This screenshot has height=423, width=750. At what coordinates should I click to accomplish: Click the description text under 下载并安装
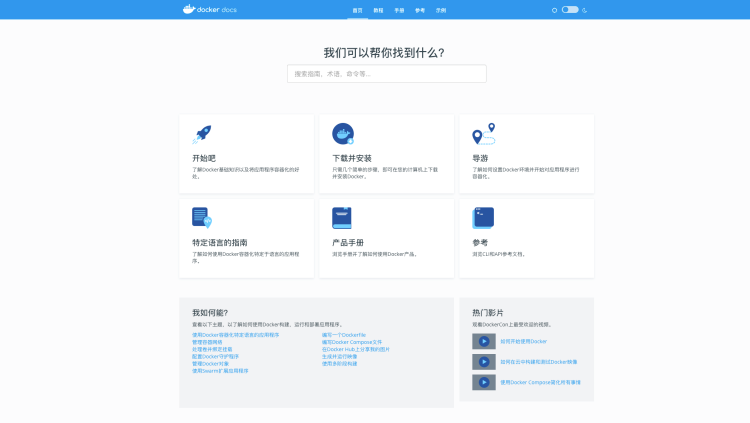click(x=385, y=173)
